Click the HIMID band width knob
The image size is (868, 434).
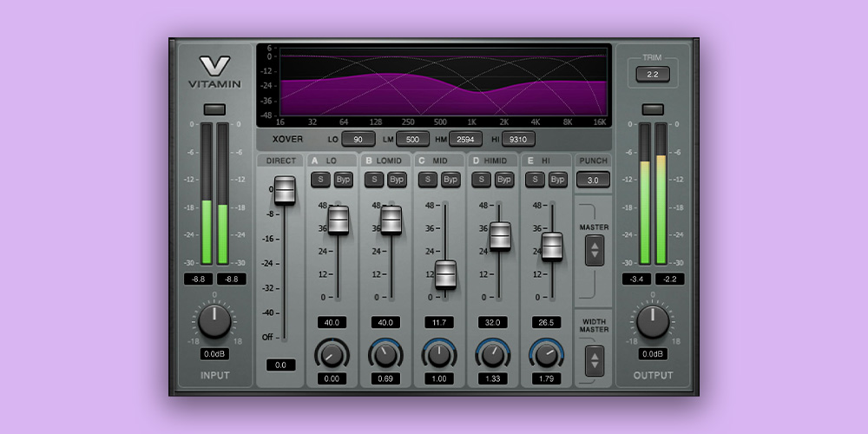(x=493, y=355)
